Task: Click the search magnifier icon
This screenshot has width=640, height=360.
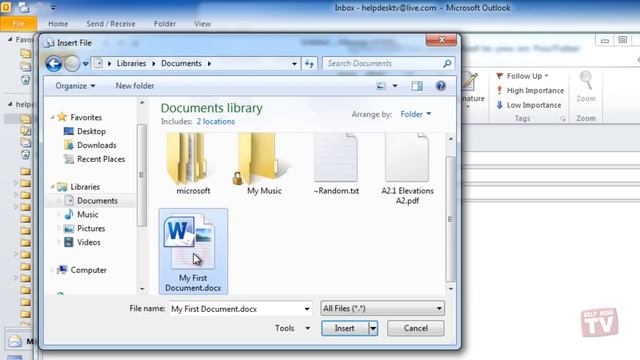Action: tap(447, 64)
